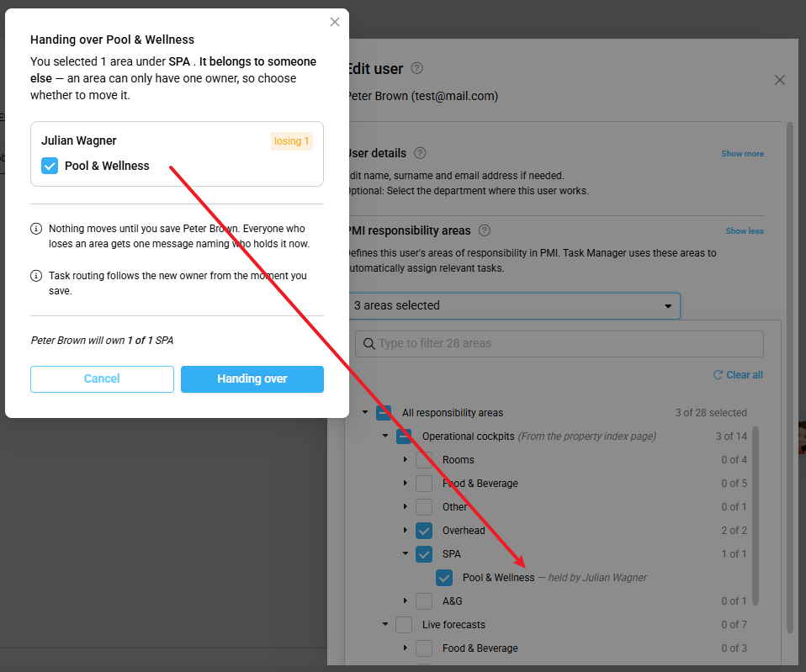This screenshot has height=672, width=806.
Task: Click the 'losing 1' badge
Action: [x=291, y=141]
